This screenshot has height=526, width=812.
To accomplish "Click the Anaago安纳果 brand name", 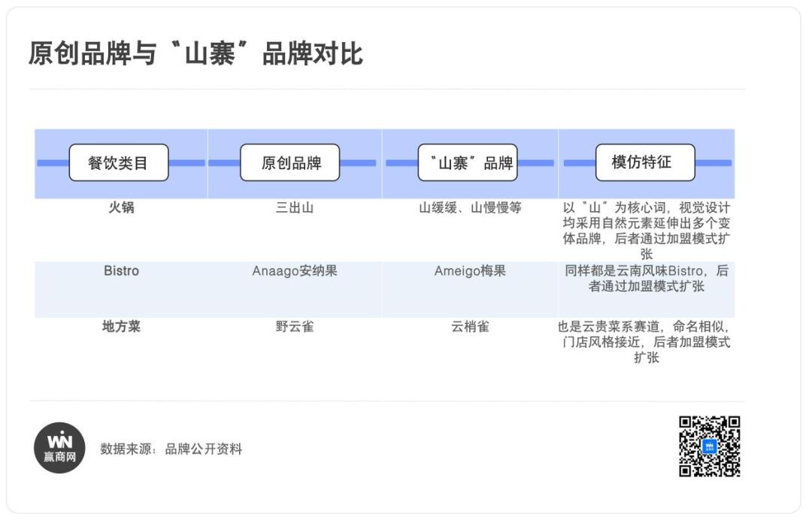I will [295, 271].
